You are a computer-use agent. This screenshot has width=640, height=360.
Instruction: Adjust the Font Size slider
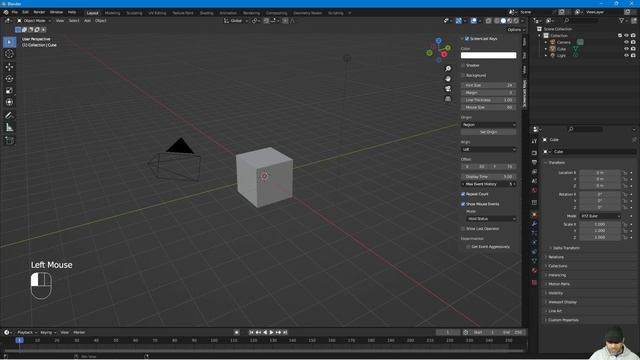pyautogui.click(x=489, y=85)
